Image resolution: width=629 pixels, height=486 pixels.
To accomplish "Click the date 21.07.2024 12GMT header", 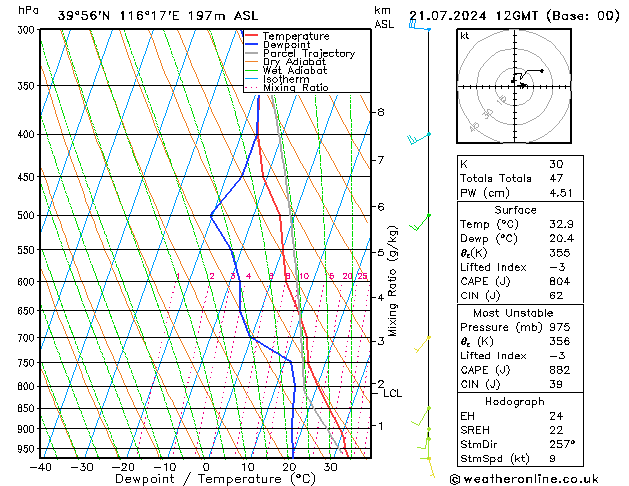I will pyautogui.click(x=473, y=16).
